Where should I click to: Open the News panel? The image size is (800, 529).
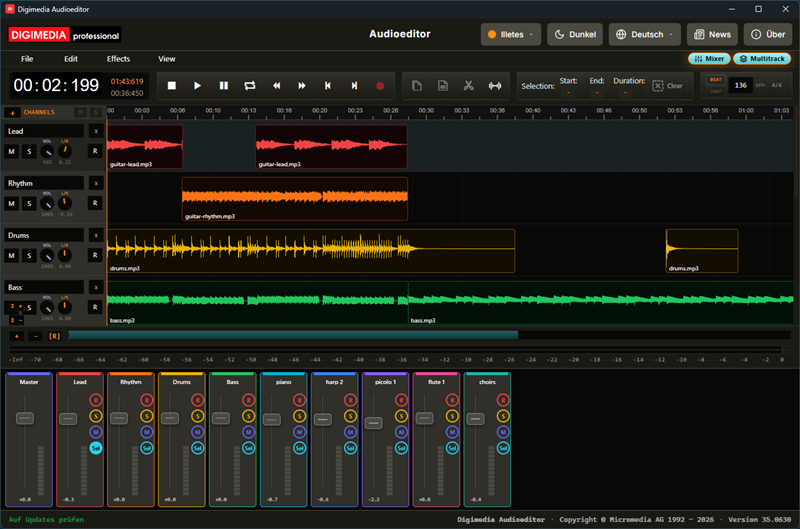pyautogui.click(x=712, y=34)
